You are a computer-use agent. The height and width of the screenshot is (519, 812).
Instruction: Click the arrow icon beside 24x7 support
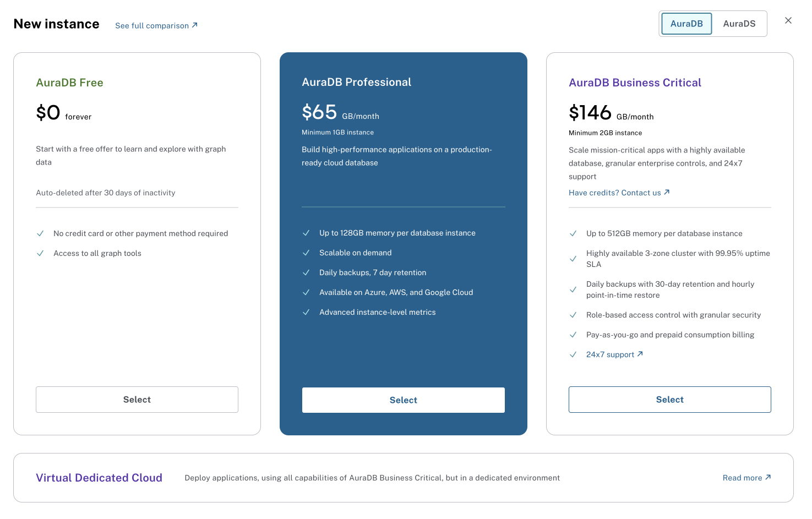pyautogui.click(x=640, y=354)
